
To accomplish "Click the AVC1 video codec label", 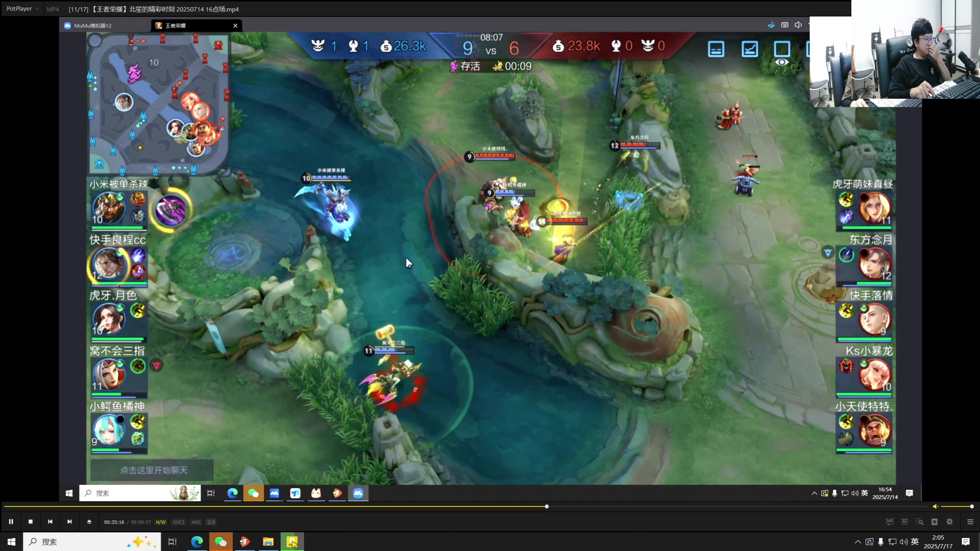I will tap(178, 522).
